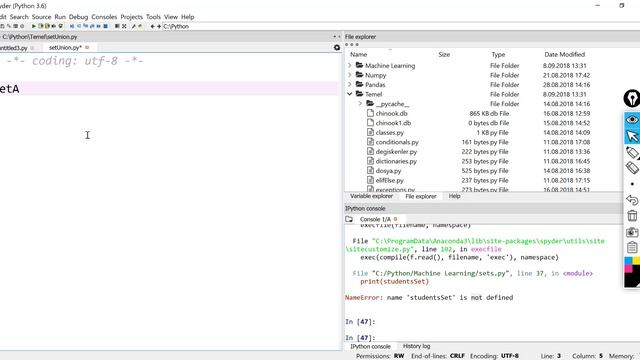Select the pen tool in Epic Pen
This screenshot has width=640, height=360.
632,152
